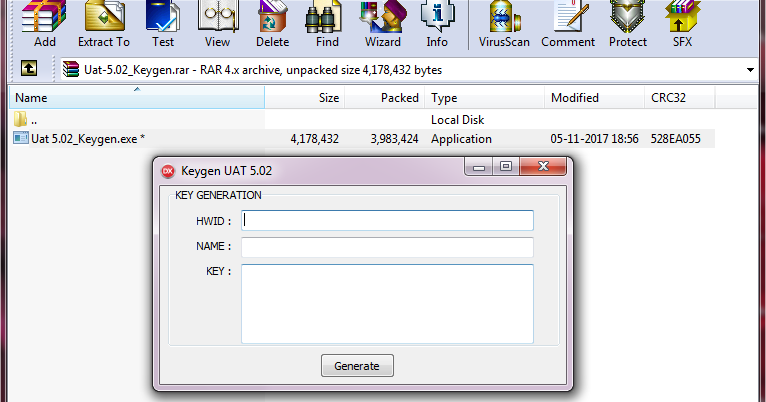Click the RAR archive icon in address bar
Screen dimensions: 766x402
(x=71, y=69)
